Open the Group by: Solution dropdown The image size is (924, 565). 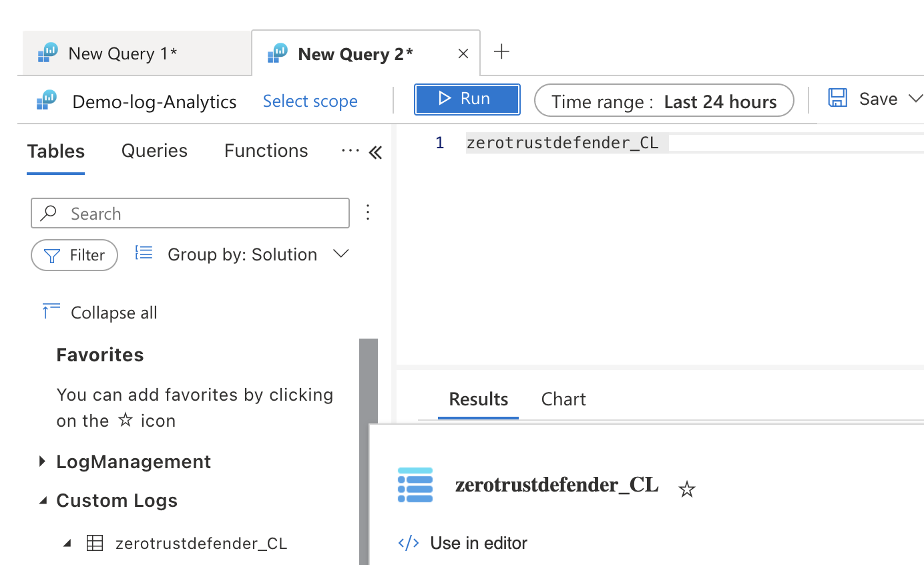pos(341,254)
